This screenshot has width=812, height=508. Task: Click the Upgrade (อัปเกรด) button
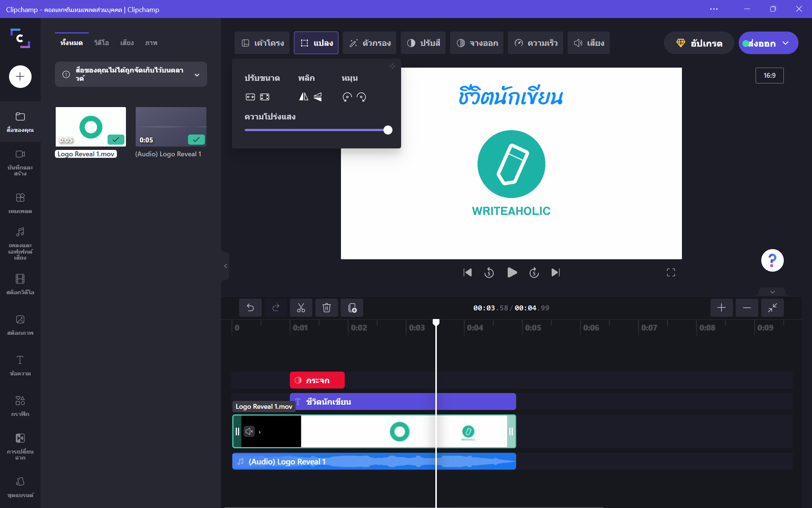coord(699,43)
